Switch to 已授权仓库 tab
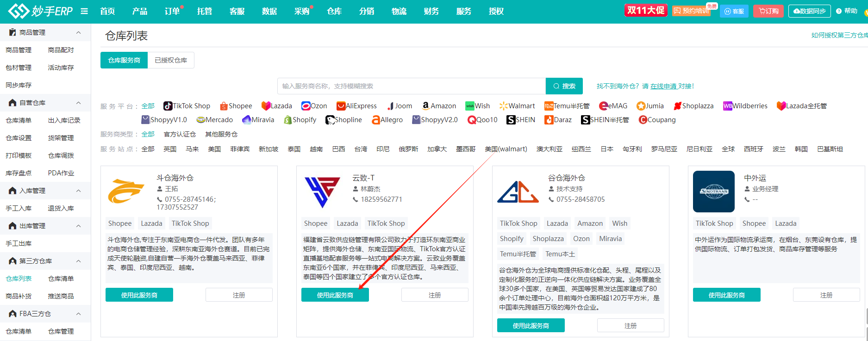This screenshot has width=868, height=341. click(171, 60)
